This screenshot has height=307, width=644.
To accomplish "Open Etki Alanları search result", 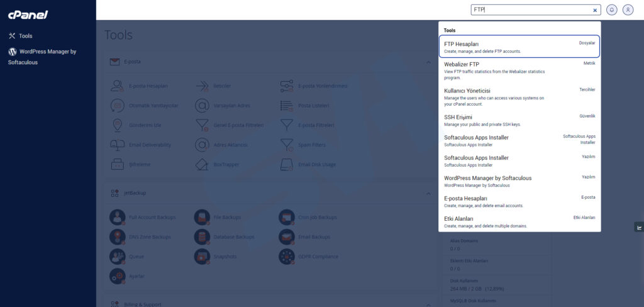I will [519, 221].
